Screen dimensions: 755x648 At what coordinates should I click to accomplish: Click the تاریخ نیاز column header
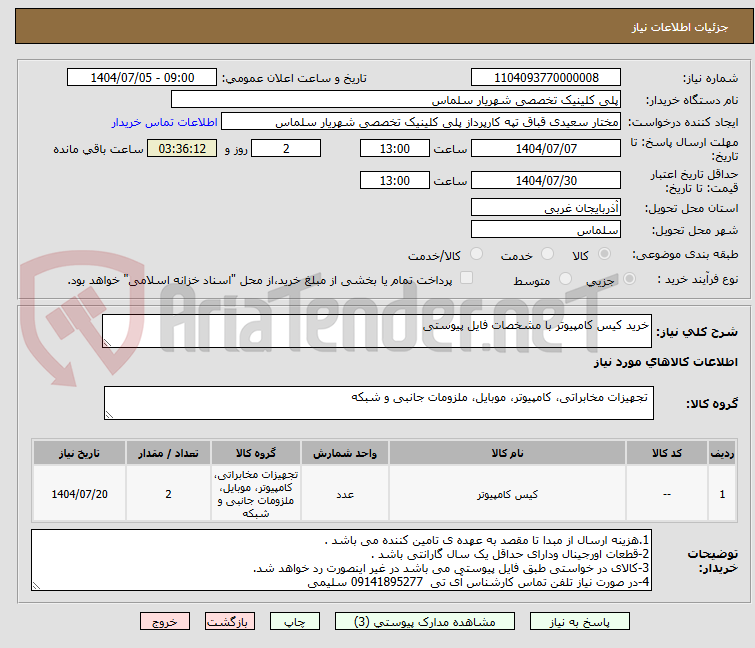click(79, 453)
